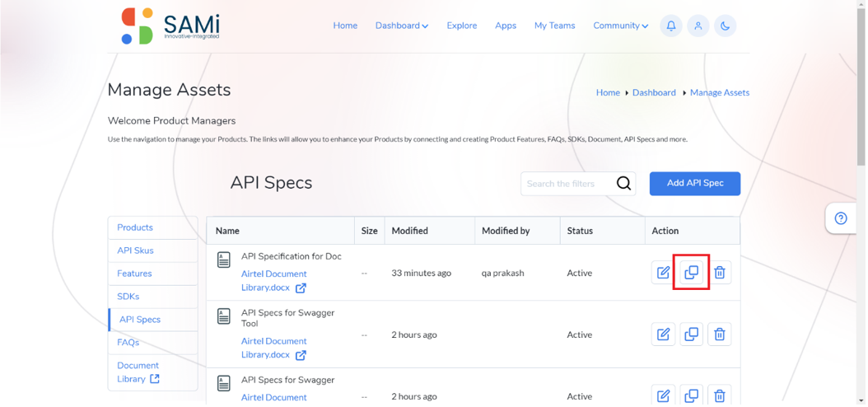Click document icon of last API Specs for Swagger
The image size is (868, 407).
point(224,383)
